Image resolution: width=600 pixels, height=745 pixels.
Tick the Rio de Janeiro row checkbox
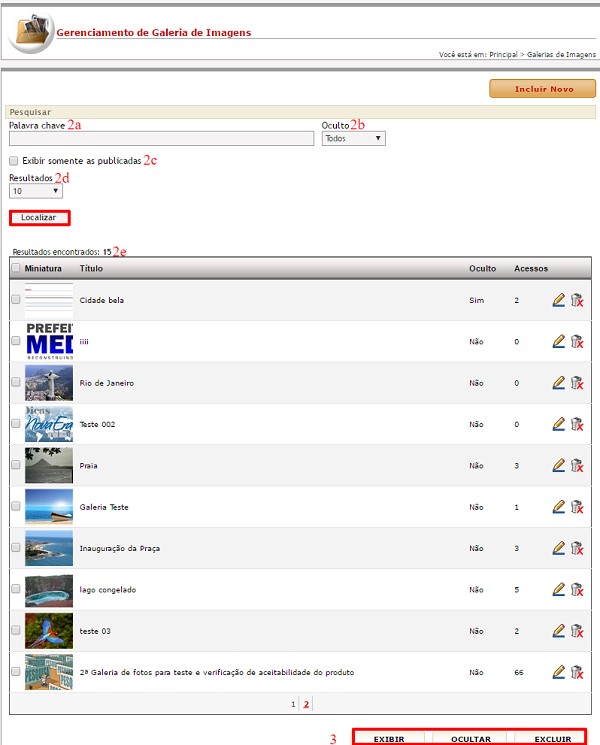pyautogui.click(x=16, y=382)
